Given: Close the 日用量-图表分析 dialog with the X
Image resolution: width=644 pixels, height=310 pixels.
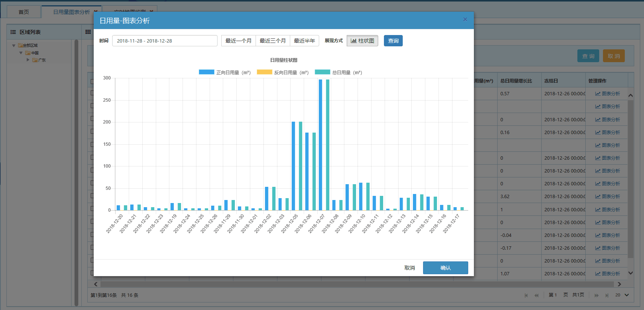Looking at the screenshot, I should 465,19.
